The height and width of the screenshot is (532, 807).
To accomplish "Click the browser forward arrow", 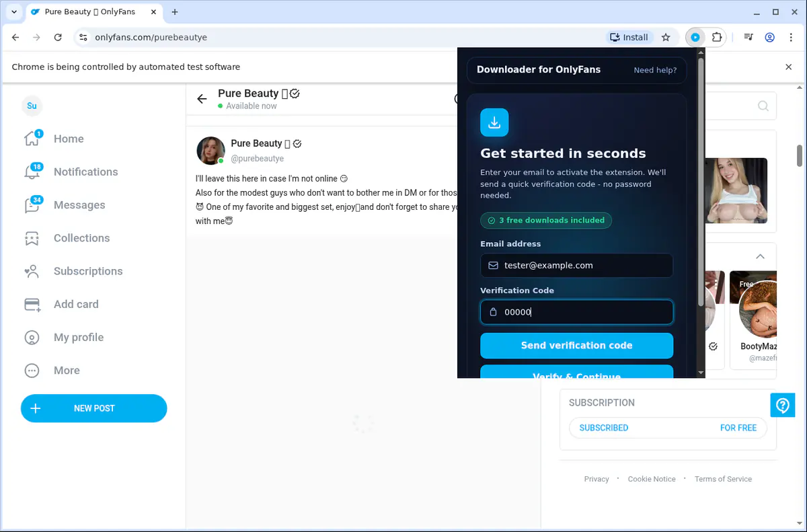I will (x=37, y=38).
